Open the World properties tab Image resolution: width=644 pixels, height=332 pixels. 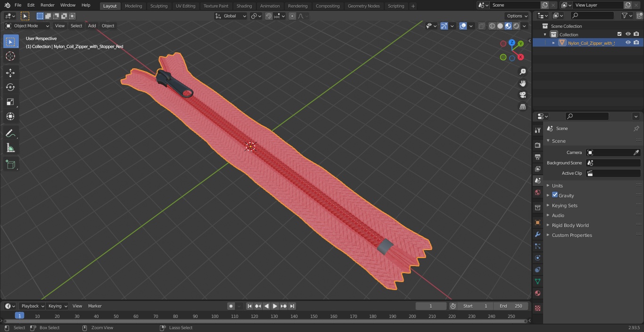[537, 192]
